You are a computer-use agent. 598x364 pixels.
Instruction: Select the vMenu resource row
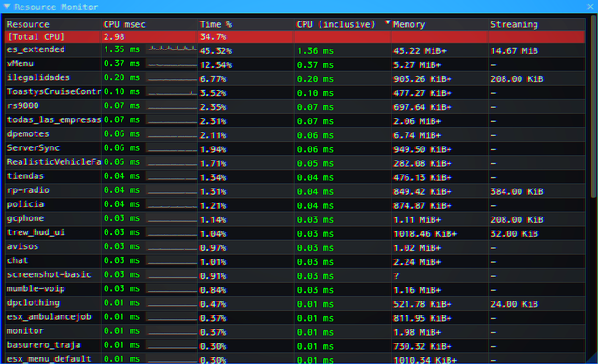[x=295, y=64]
